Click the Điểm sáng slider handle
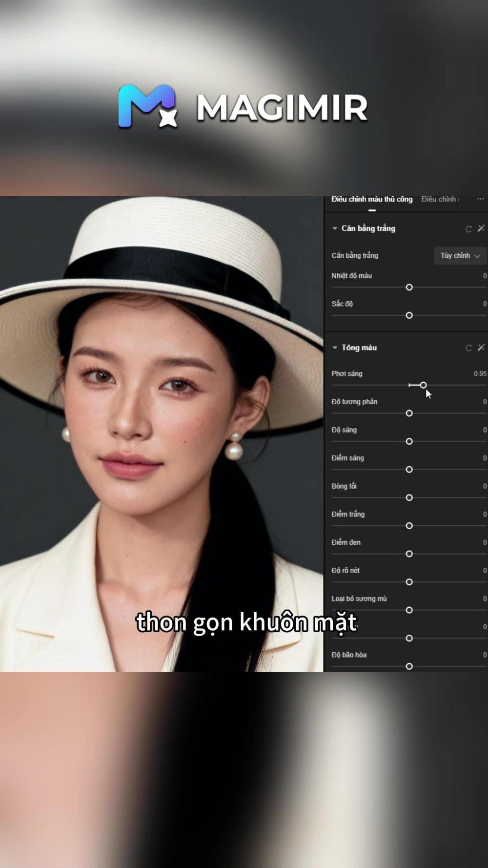This screenshot has width=488, height=868. [409, 470]
